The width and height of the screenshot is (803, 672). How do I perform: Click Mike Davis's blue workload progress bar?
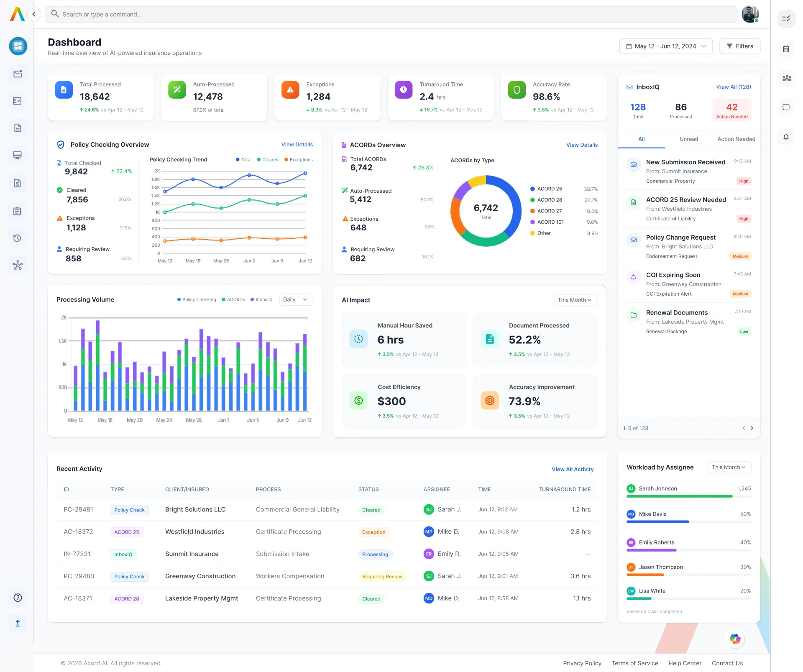pos(657,522)
